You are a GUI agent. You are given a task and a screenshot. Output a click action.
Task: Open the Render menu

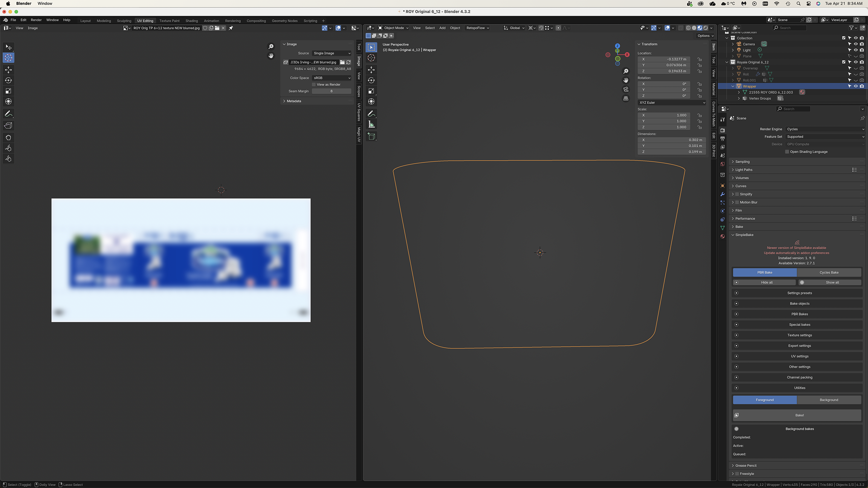(36, 20)
